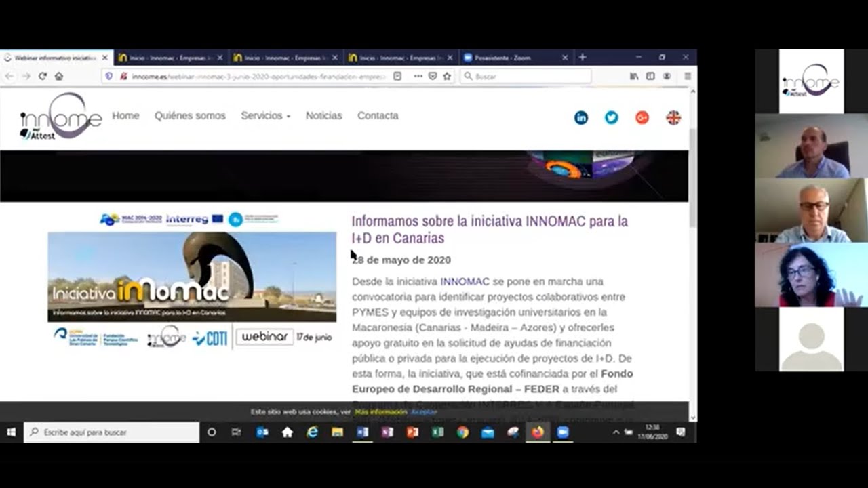This screenshot has width=868, height=488.
Task: Open the Home menu item
Action: [x=125, y=115]
